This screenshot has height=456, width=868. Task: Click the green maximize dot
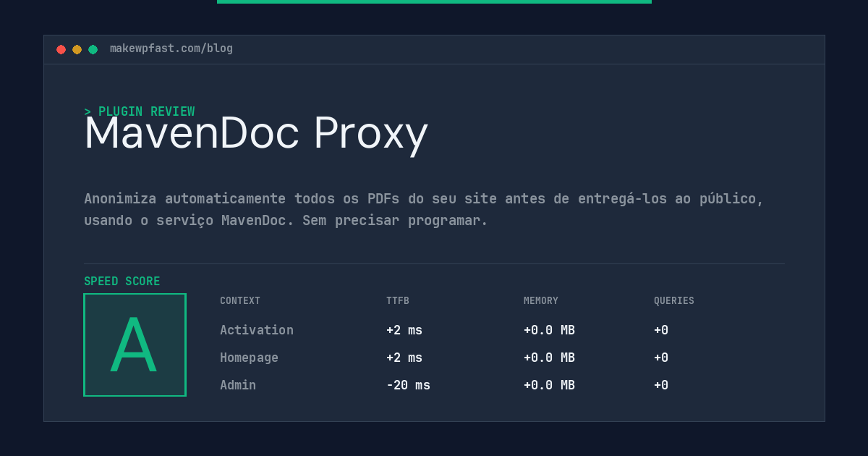[x=93, y=49]
